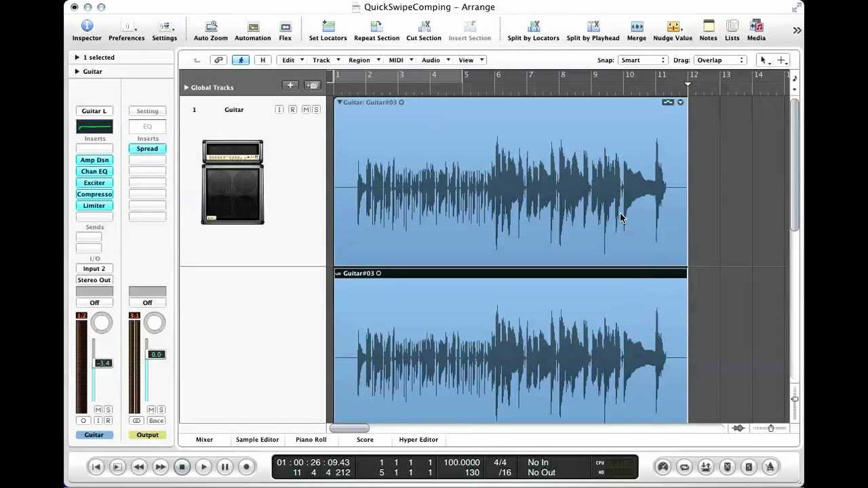Switch to the Piano Roll tab
This screenshot has width=868, height=488.
pyautogui.click(x=311, y=440)
